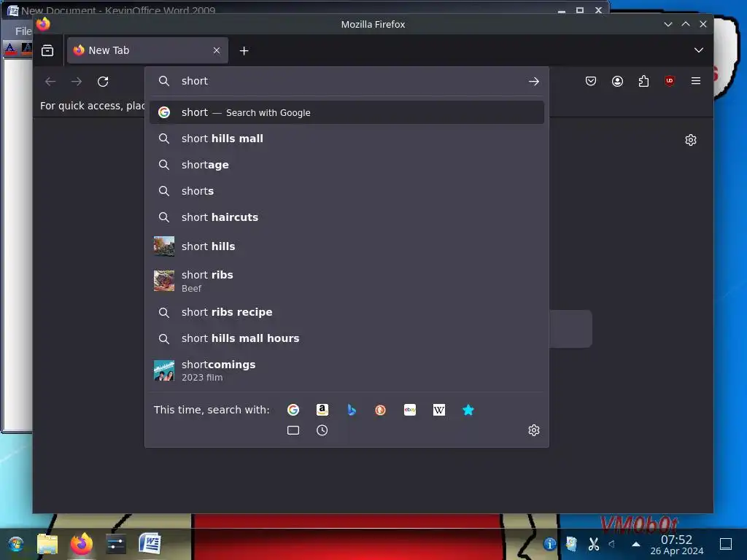Go back to previous page
Viewport: 747px width, 560px height.
point(50,82)
